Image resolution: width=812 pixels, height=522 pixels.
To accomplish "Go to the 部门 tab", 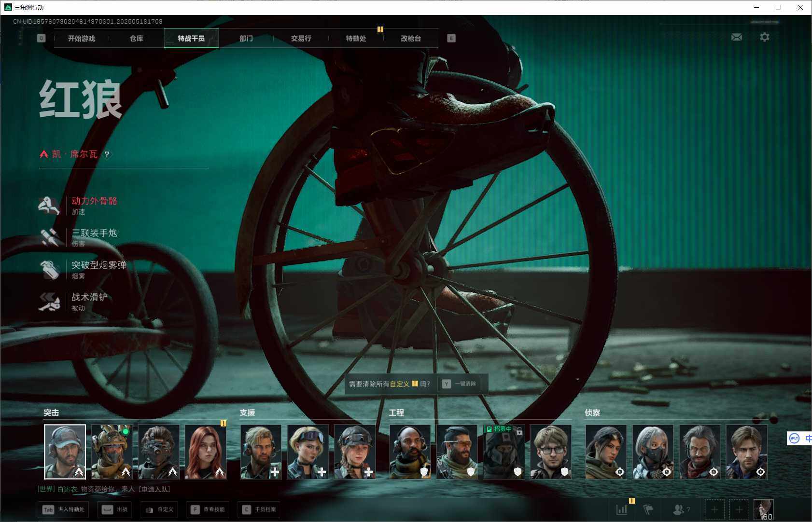I will pos(246,38).
